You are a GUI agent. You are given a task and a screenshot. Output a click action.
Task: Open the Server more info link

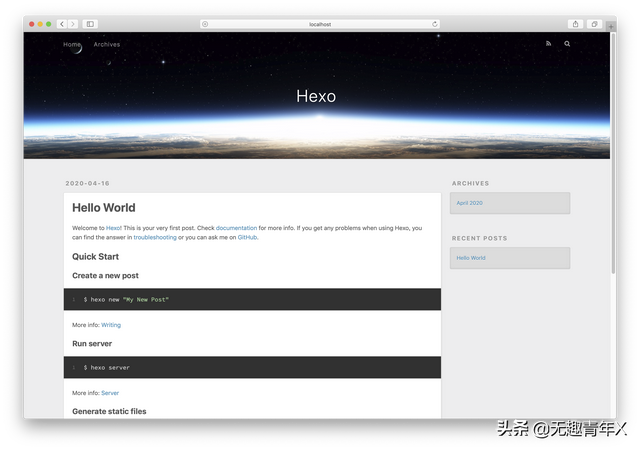click(110, 393)
